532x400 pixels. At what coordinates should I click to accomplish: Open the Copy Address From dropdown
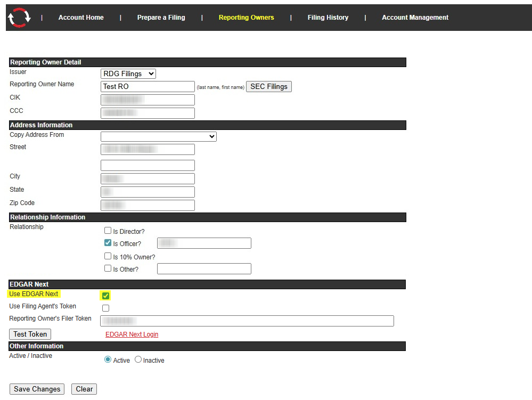158,137
